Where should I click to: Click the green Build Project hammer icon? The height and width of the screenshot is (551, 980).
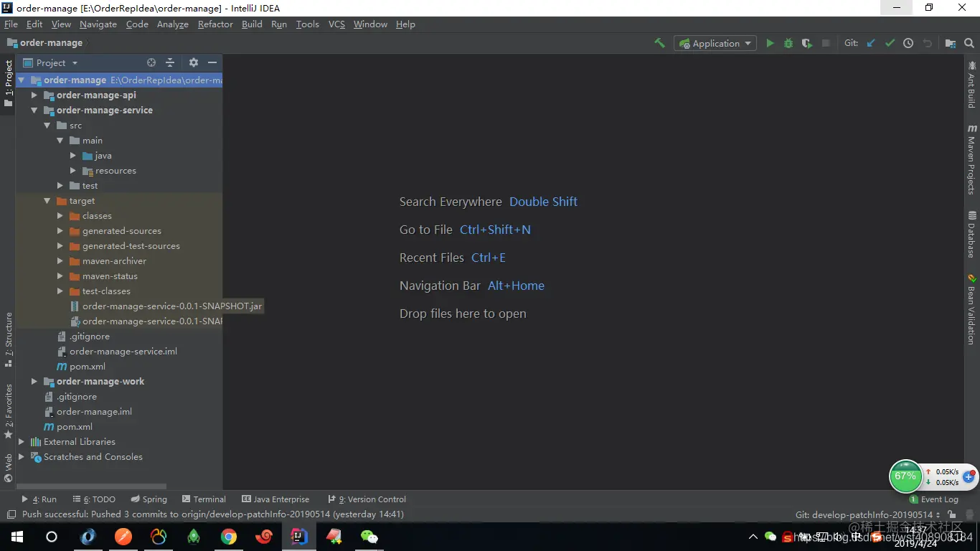tap(659, 43)
